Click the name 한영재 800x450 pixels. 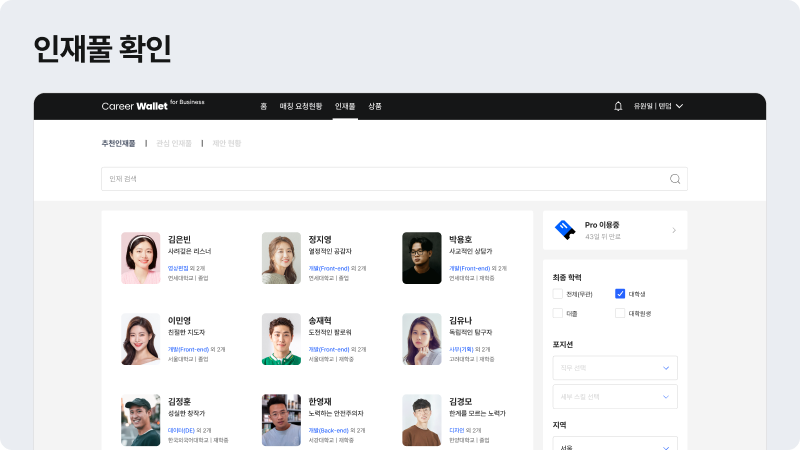coord(320,402)
